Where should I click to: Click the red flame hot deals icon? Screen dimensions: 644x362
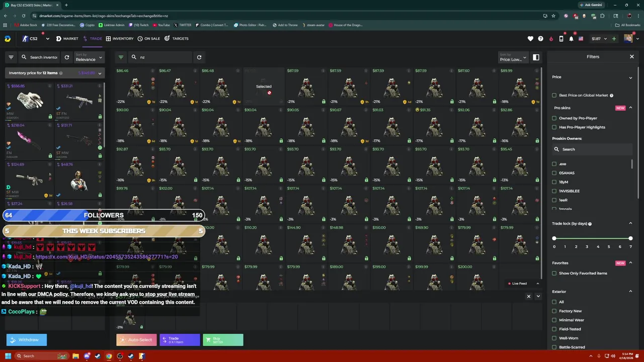[x=551, y=39]
